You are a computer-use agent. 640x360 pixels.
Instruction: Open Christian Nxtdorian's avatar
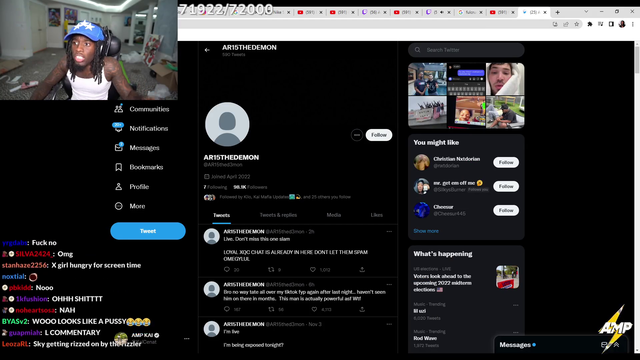pyautogui.click(x=421, y=162)
